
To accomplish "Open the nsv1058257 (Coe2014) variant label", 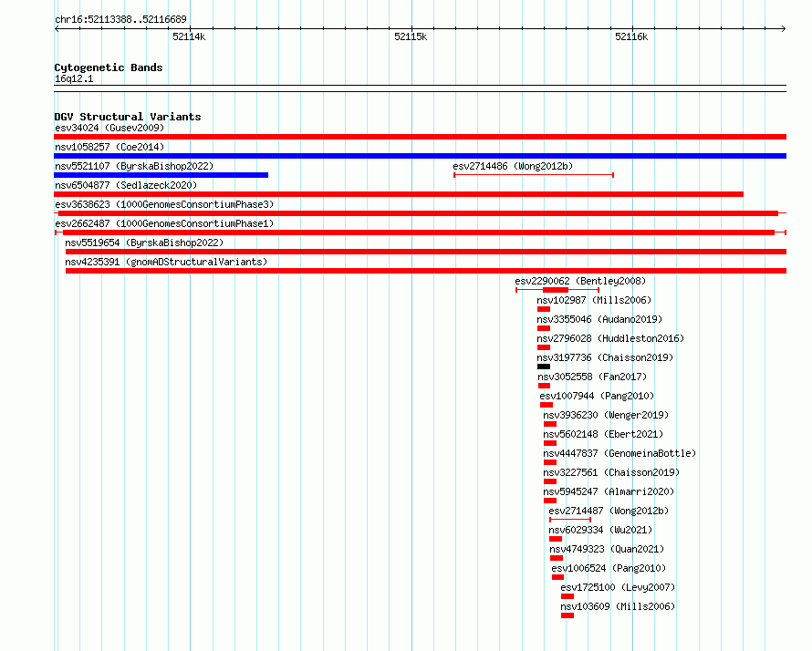I will [109, 147].
